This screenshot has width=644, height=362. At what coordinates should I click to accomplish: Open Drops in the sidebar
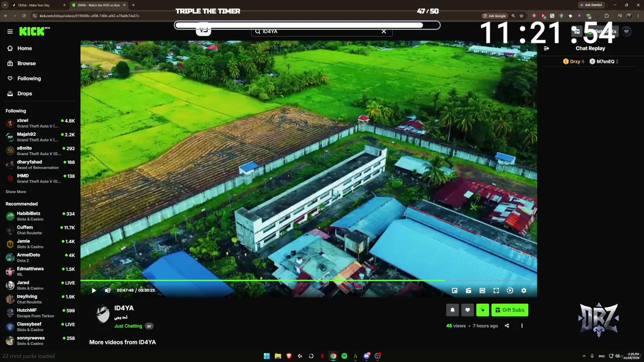click(x=40, y=94)
